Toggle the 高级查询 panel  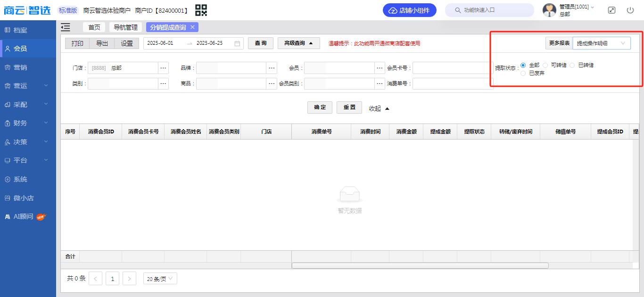pos(299,43)
